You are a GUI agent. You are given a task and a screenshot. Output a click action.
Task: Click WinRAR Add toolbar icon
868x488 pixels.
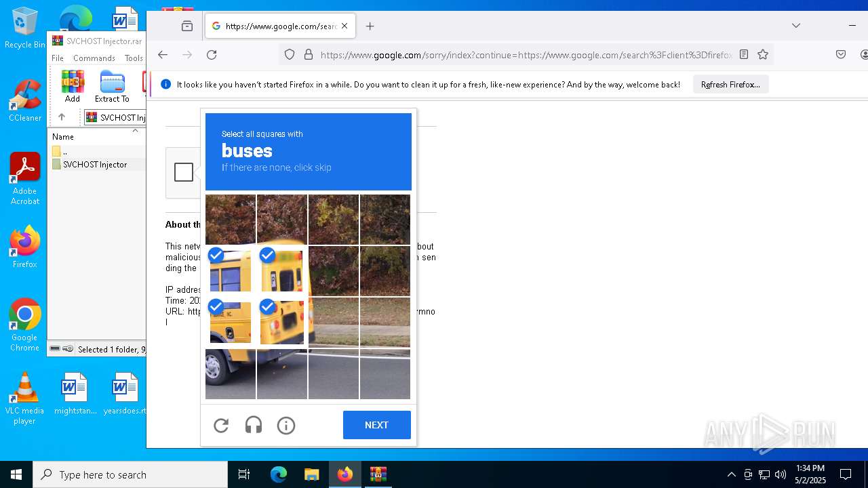pyautogui.click(x=73, y=86)
